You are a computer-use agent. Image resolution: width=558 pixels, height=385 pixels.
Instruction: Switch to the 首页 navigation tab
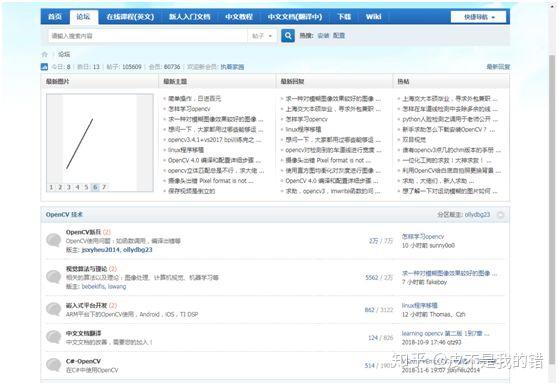click(x=55, y=17)
